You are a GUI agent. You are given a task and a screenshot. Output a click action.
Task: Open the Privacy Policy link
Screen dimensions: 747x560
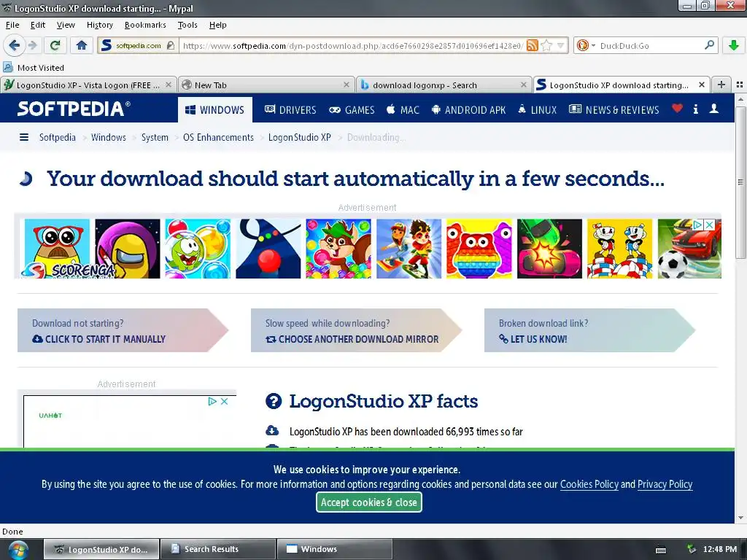tap(665, 484)
